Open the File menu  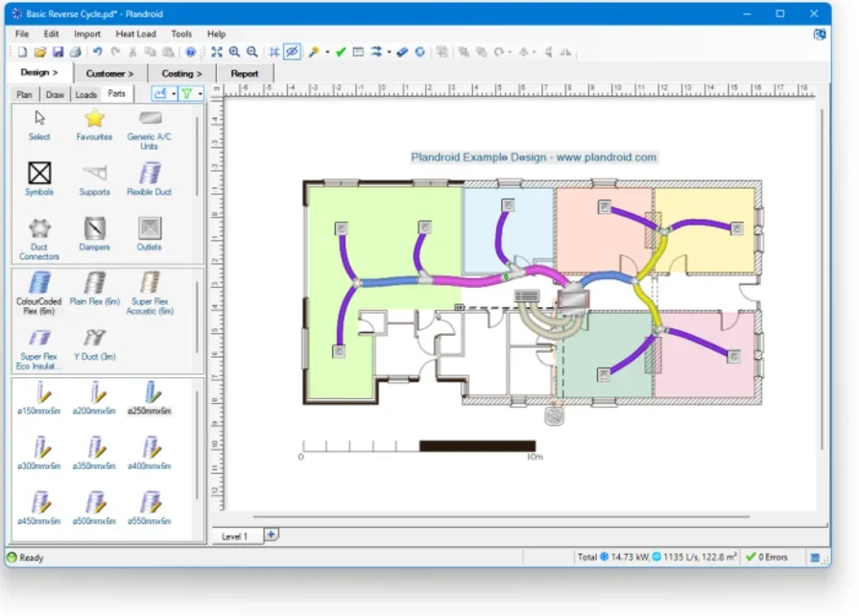(x=22, y=34)
